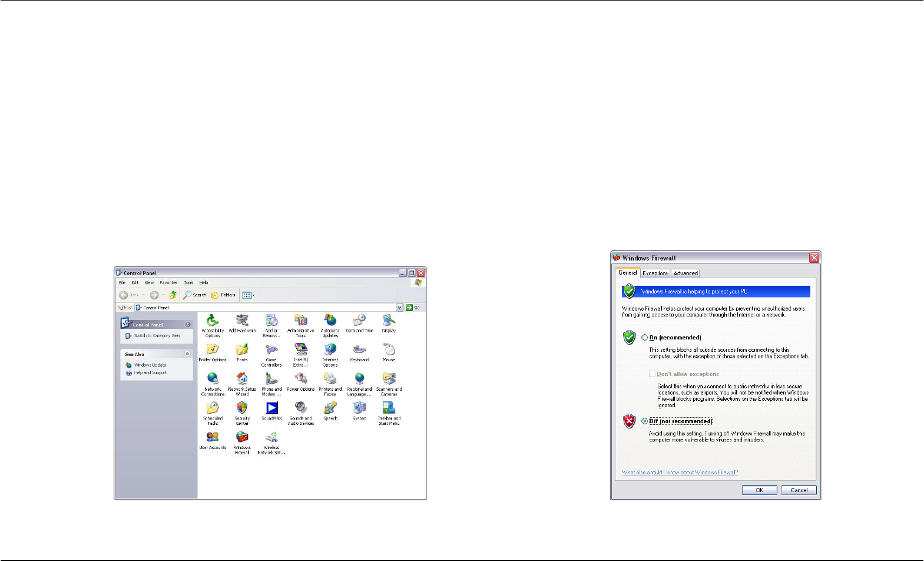Open Phone and Modem options icon
Image resolution: width=924 pixels, height=561 pixels.
click(x=271, y=384)
